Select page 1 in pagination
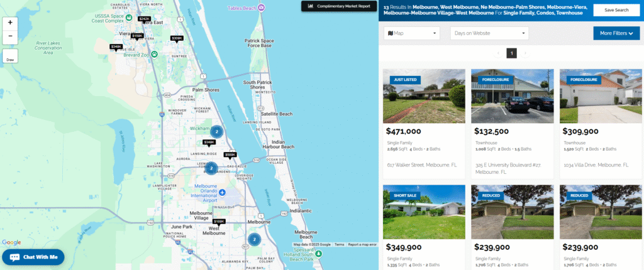This screenshot has height=270, width=644. (511, 53)
